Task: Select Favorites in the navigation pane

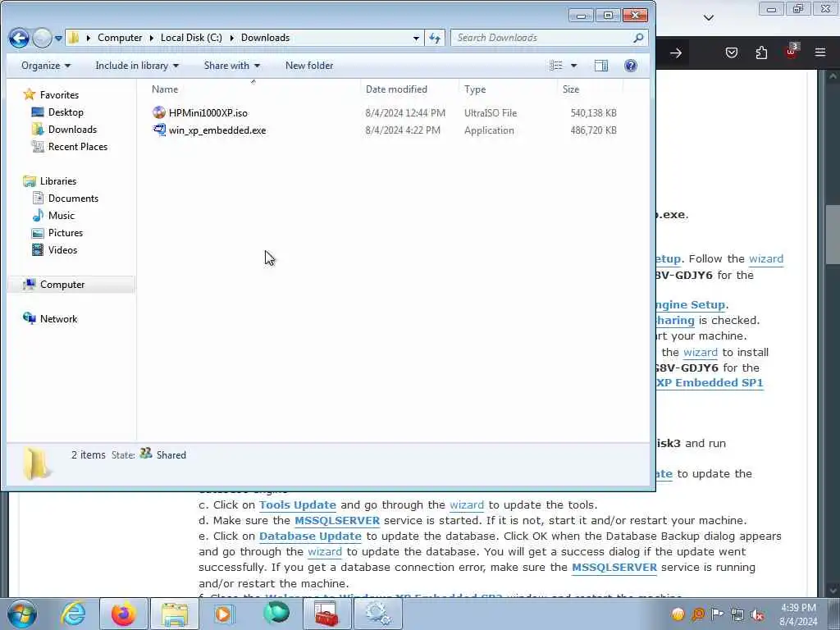Action: [59, 95]
